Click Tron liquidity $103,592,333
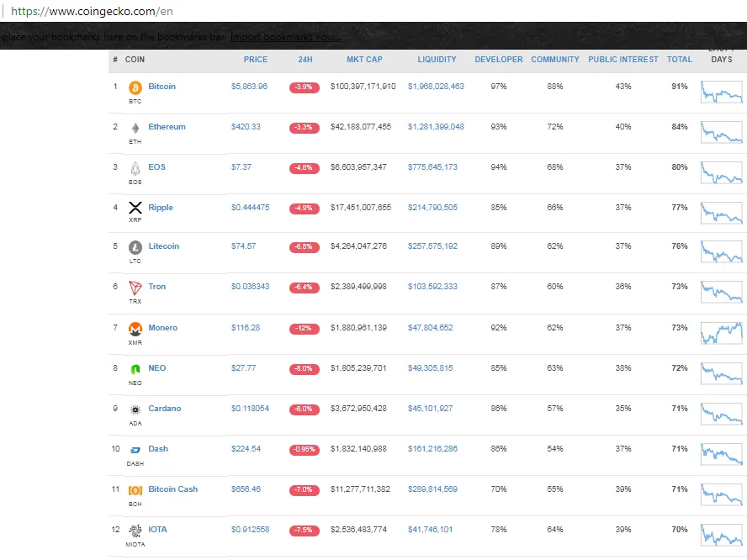This screenshot has height=560, width=747. [x=432, y=287]
